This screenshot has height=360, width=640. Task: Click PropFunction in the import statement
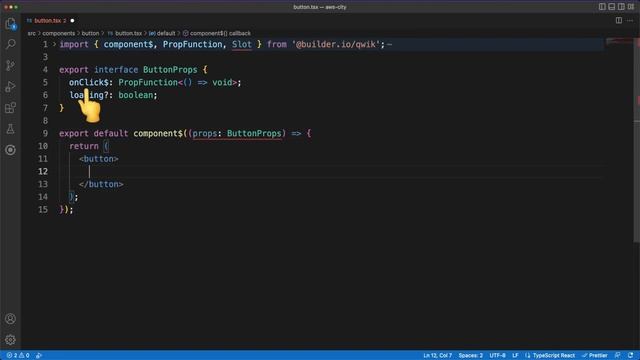[x=192, y=44]
